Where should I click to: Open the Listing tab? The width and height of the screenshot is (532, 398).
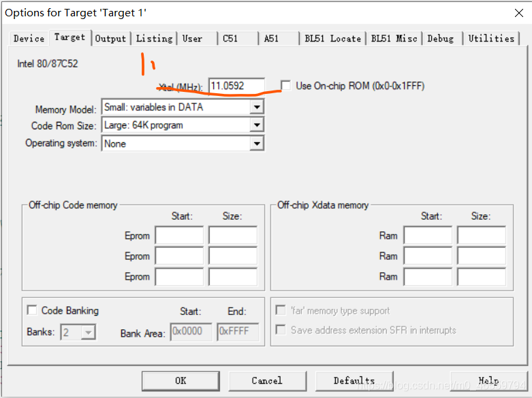(155, 39)
